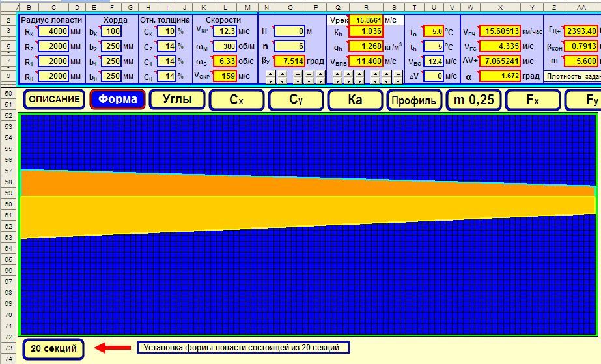Viewport: 601px width, 364px height.
Task: Click the red arrow pointing to 20 секций
Action: point(108,348)
